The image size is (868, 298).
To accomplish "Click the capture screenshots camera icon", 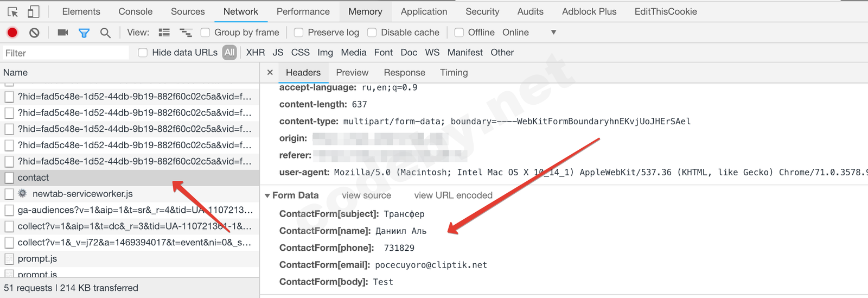I will click(x=63, y=33).
